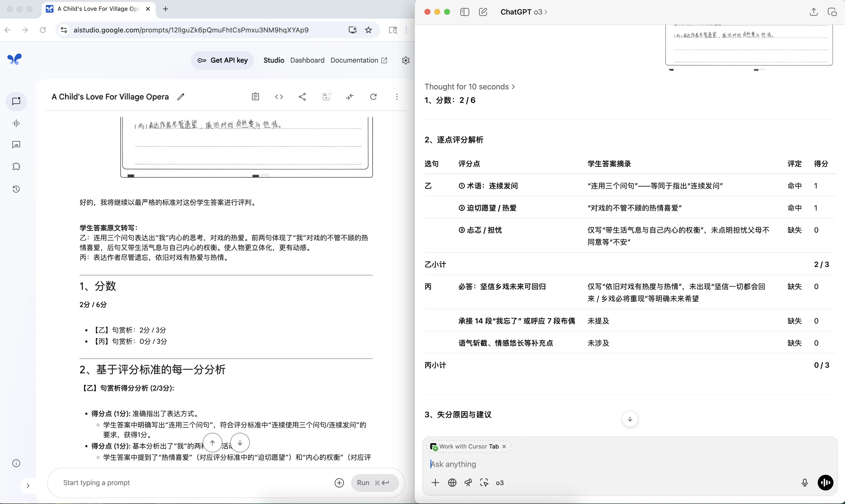This screenshot has width=845, height=504.
Task: Open the Stream audio panel in AI Studio sidebar
Action: coord(16,123)
